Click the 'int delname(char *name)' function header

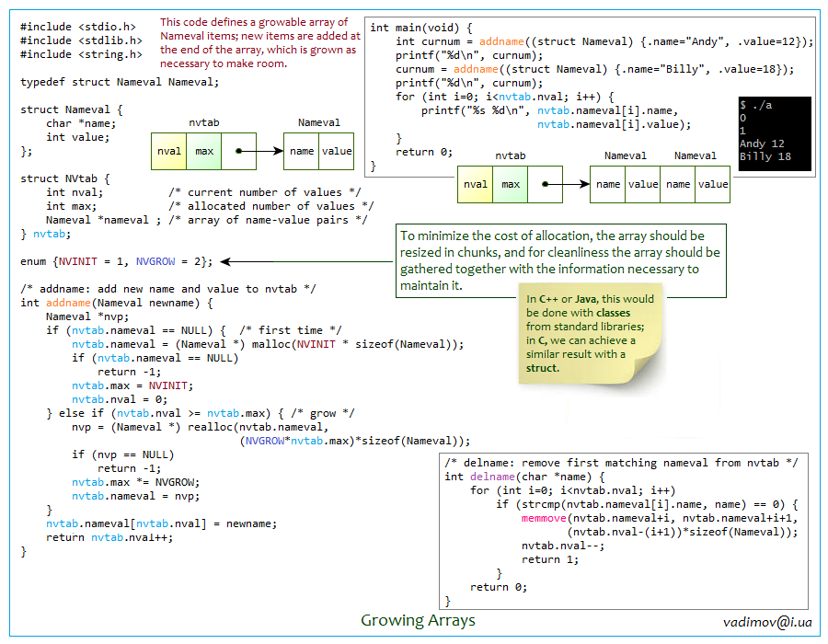(524, 477)
